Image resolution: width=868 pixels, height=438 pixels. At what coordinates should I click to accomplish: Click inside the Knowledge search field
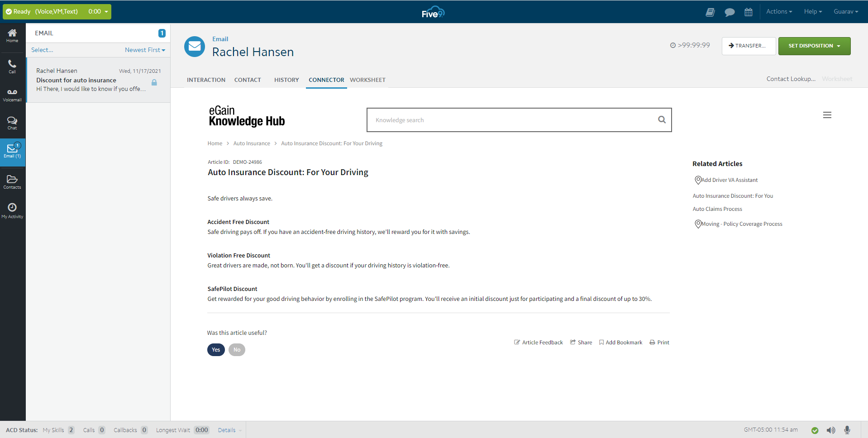(x=498, y=119)
